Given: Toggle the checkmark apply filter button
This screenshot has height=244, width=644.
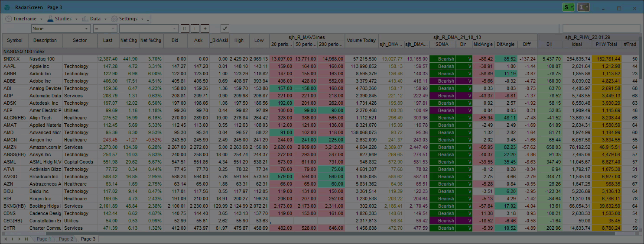Looking at the screenshot, I should coord(224,29).
